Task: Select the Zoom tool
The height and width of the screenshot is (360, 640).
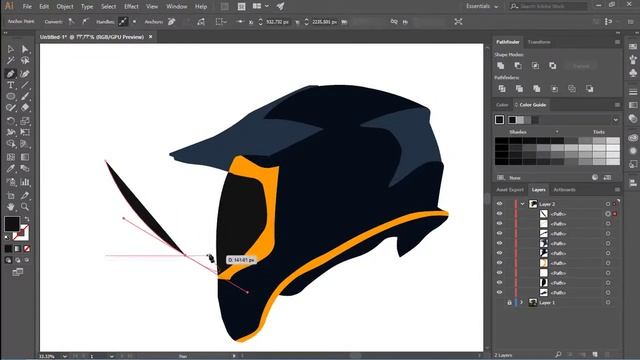Action: click(x=25, y=207)
